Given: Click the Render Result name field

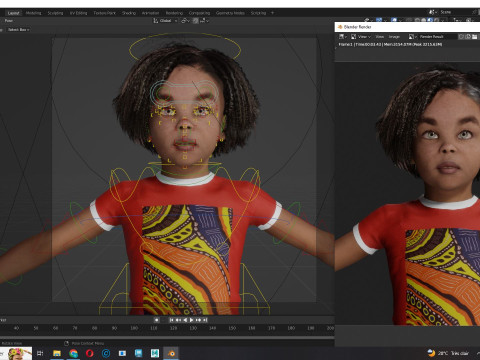Looking at the screenshot, I should (437, 37).
